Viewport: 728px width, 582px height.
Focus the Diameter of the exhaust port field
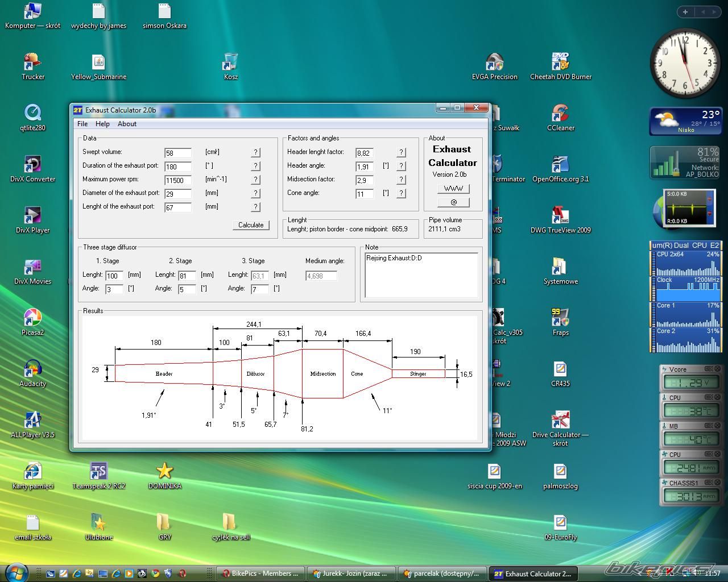[178, 194]
